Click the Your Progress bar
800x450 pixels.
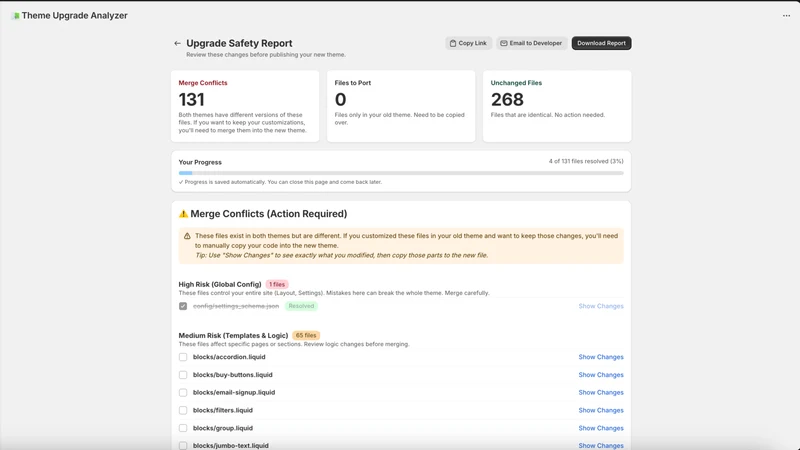coord(401,173)
